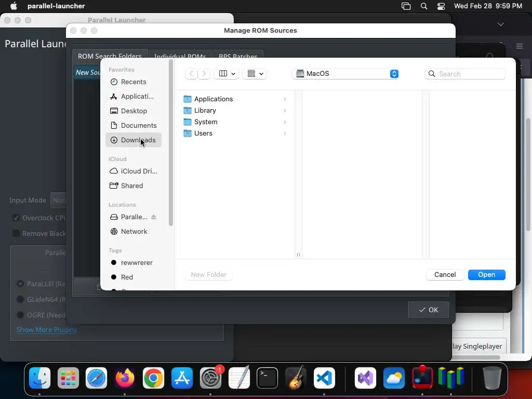Open Launchpad in the dock
The image size is (532, 399).
tap(68, 378)
